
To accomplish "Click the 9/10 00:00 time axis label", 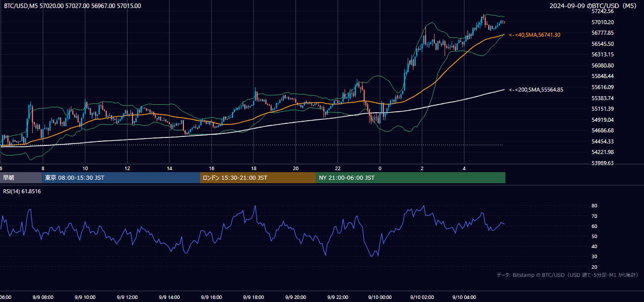I will point(380,297).
